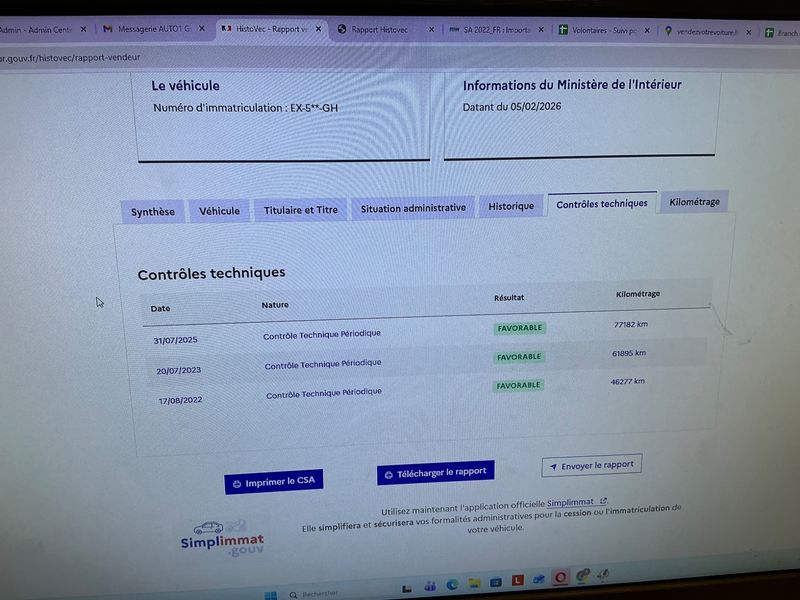This screenshot has height=600, width=800.
Task: Click the Imprimer le CSA button
Action: coord(274,482)
